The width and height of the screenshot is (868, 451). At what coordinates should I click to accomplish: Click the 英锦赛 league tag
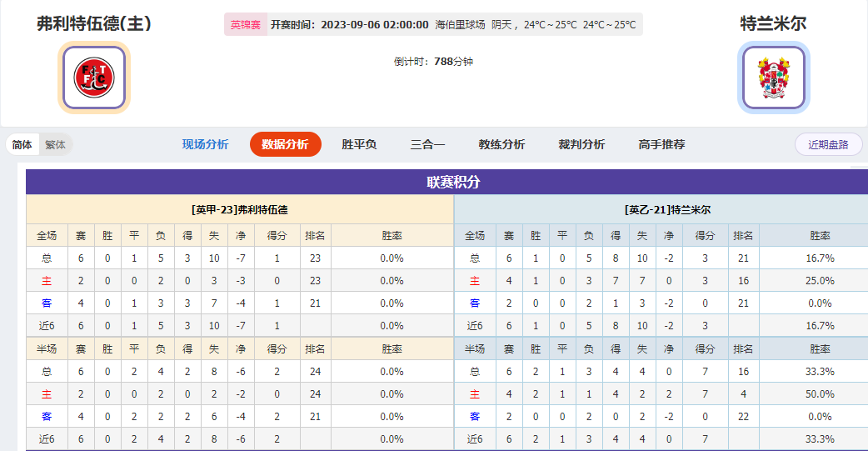pyautogui.click(x=246, y=25)
